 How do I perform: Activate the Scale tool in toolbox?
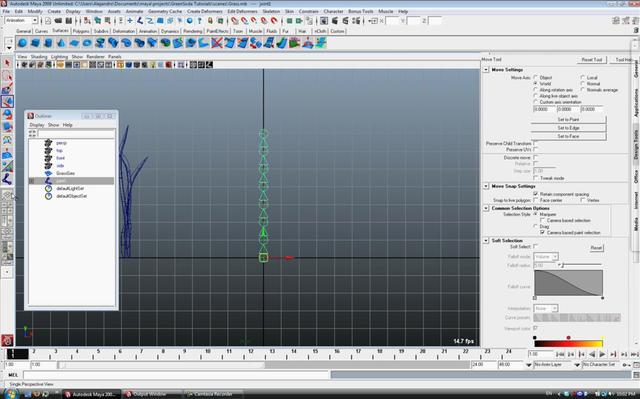click(7, 128)
